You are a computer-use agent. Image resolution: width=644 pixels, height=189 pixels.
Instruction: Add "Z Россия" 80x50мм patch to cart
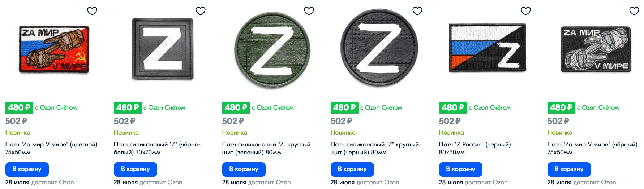(461, 169)
